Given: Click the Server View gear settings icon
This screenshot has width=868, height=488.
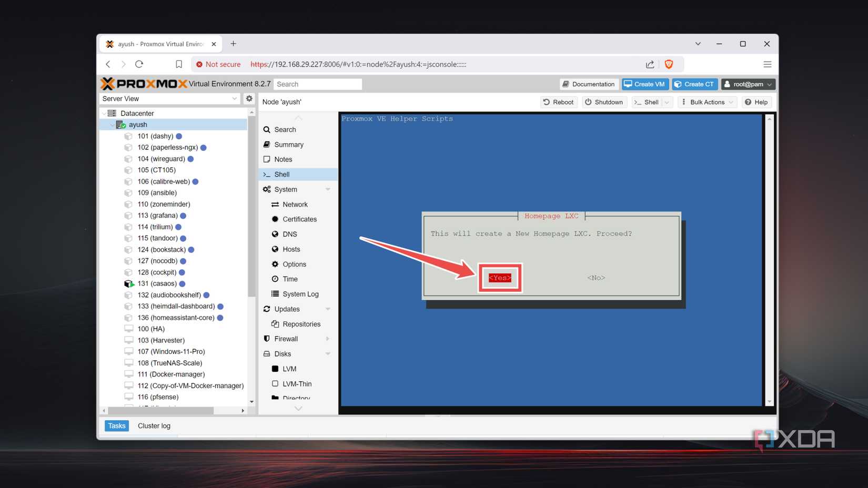Looking at the screenshot, I should tap(249, 98).
